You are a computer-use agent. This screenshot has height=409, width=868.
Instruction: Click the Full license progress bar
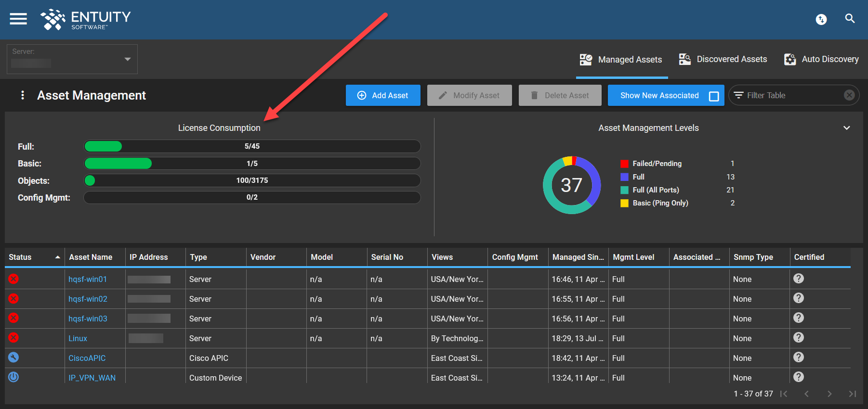pos(252,146)
